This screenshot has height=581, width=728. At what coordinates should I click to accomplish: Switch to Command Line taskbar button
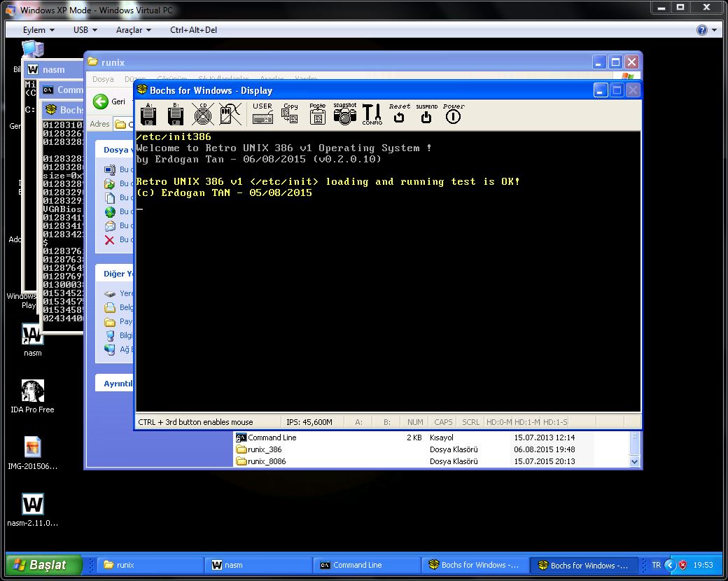click(x=367, y=565)
